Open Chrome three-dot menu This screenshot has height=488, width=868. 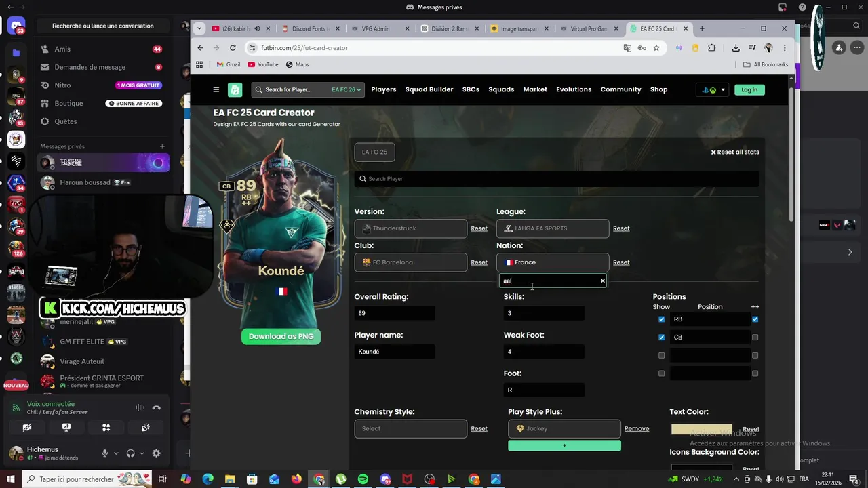click(x=785, y=48)
